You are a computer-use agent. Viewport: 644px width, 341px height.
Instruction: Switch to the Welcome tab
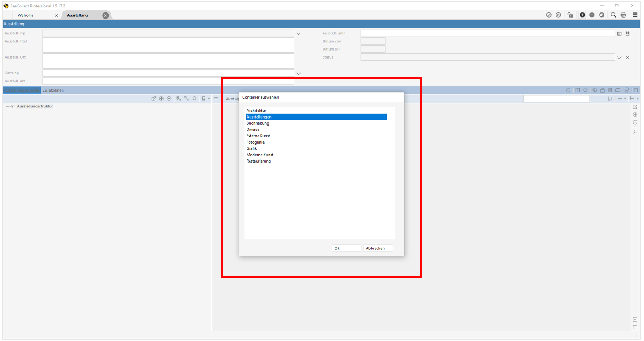pos(26,15)
